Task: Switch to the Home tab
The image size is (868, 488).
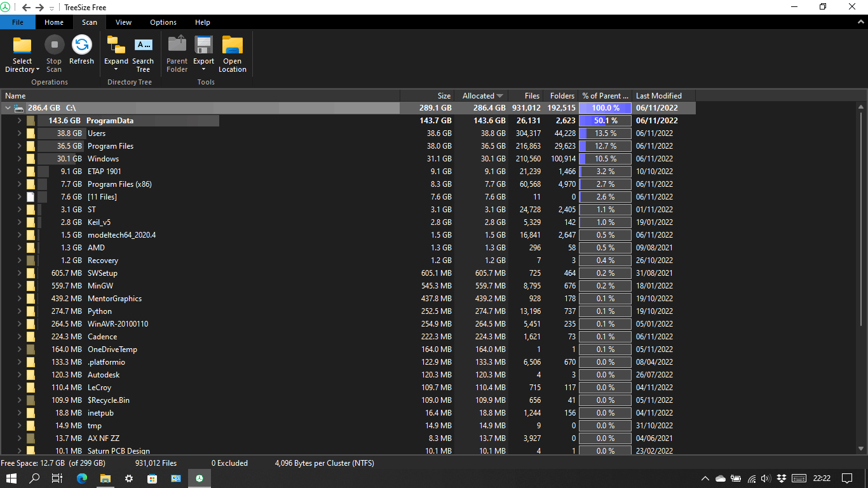Action: (54, 22)
